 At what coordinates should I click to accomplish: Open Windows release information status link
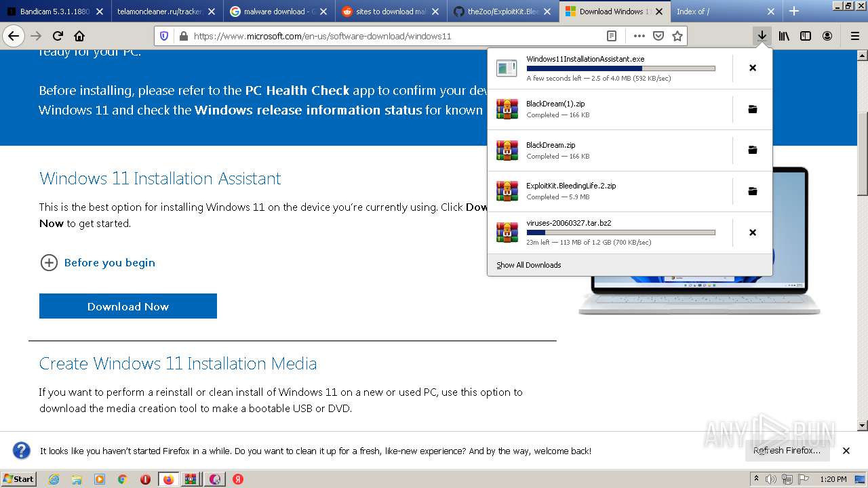[308, 110]
